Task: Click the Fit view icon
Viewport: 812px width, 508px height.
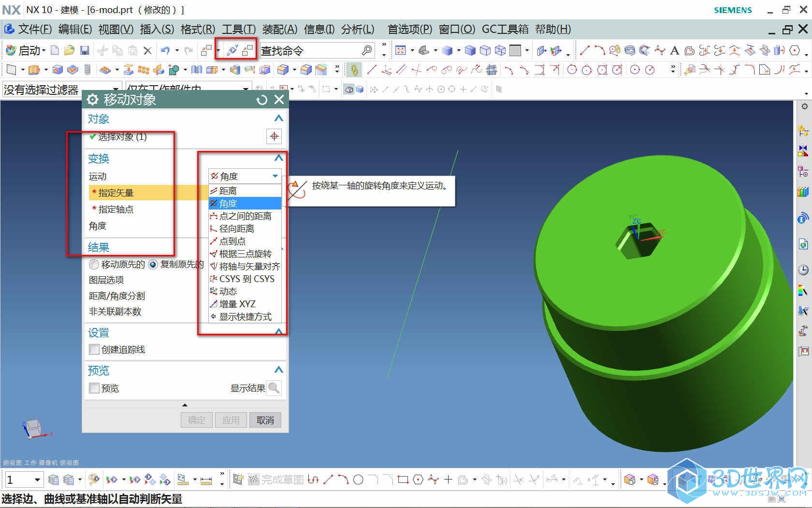Action: click(401, 50)
